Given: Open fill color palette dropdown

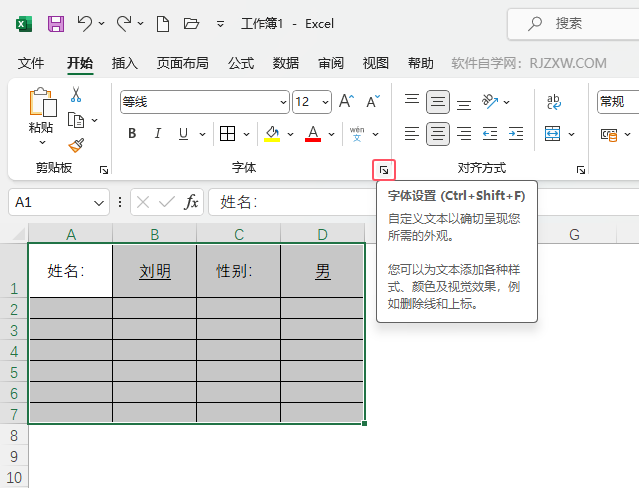Looking at the screenshot, I should pos(291,134).
